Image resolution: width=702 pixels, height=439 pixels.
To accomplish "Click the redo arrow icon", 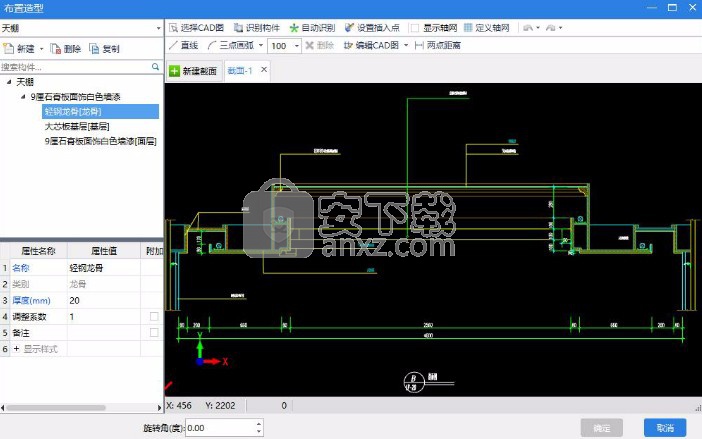I will tap(551, 28).
